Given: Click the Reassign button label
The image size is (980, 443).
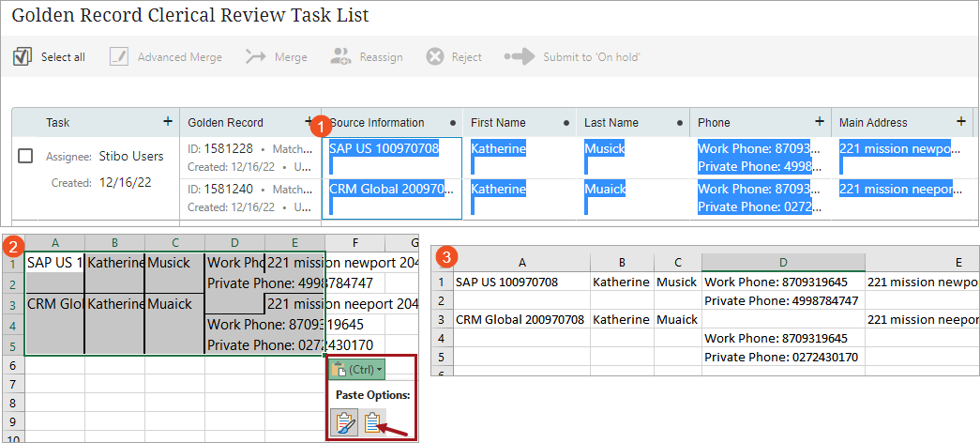Looking at the screenshot, I should point(381,57).
